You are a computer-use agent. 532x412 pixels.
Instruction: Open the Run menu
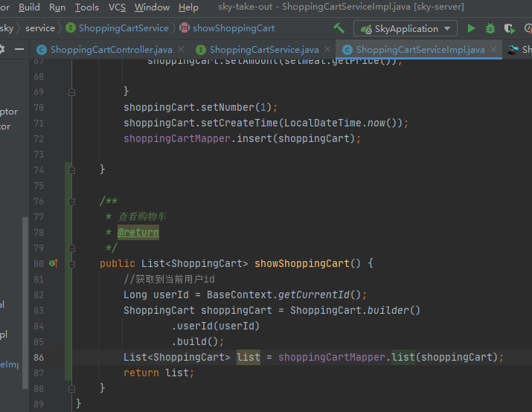(57, 7)
